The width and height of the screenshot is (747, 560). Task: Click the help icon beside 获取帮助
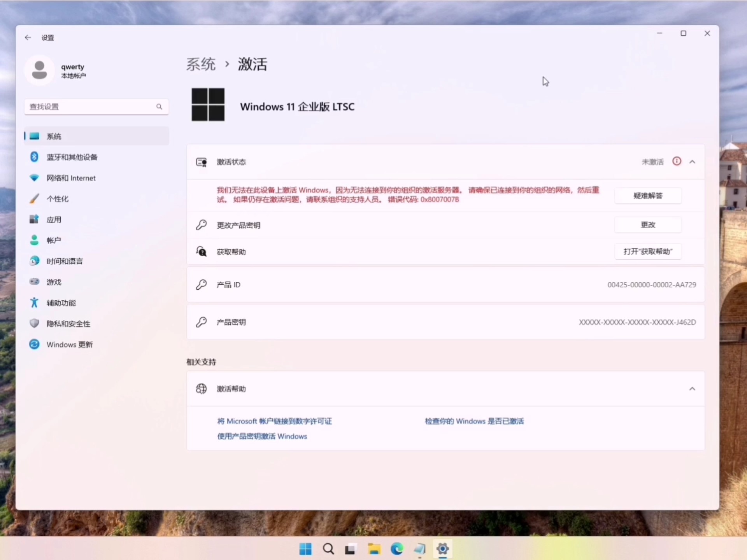click(x=201, y=252)
